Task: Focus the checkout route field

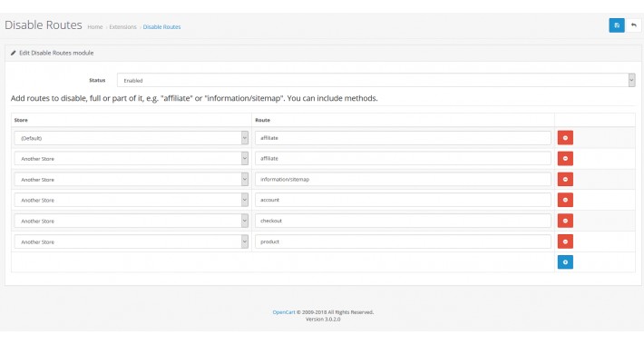Action: pos(403,221)
